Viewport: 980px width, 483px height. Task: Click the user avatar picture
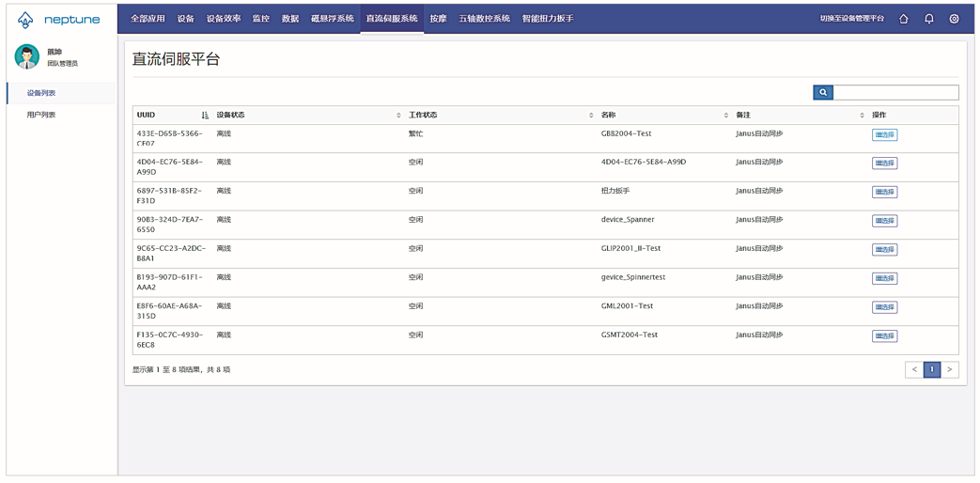coord(27,57)
